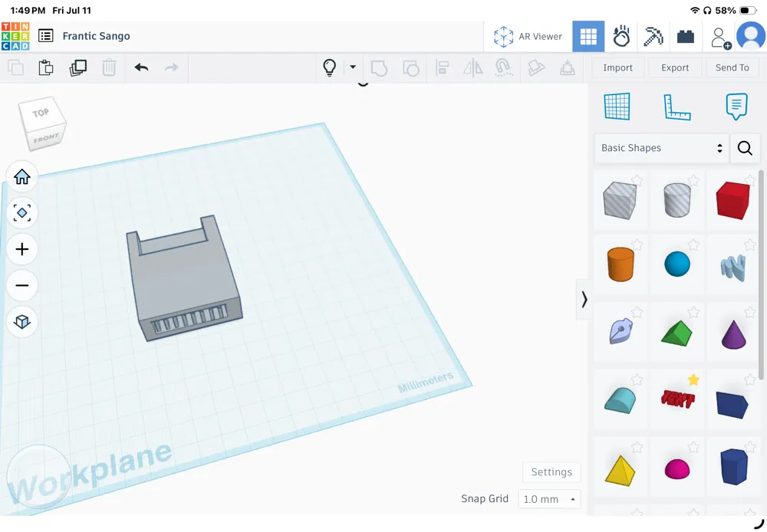Viewport: 767px width, 532px height.
Task: Zoom in with plus button
Action: pos(22,249)
